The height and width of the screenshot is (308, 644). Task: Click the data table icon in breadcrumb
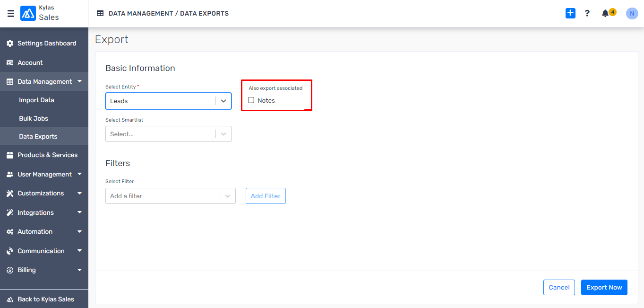(x=100, y=14)
